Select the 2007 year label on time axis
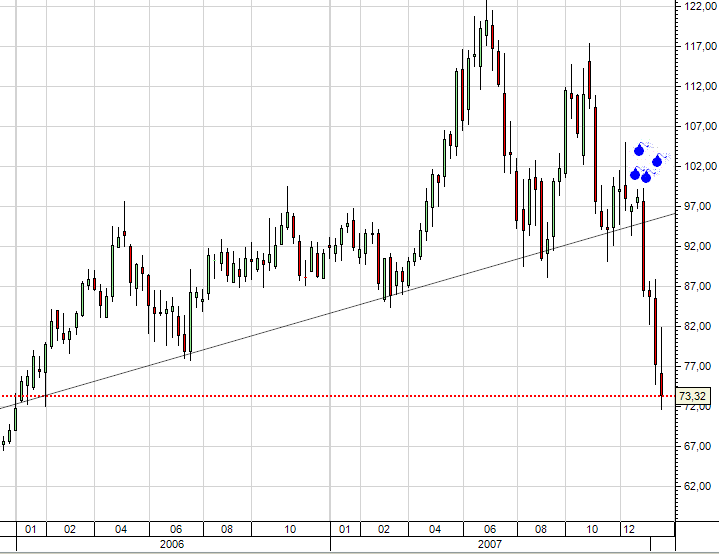Image resolution: width=719 pixels, height=554 pixels. [x=490, y=544]
